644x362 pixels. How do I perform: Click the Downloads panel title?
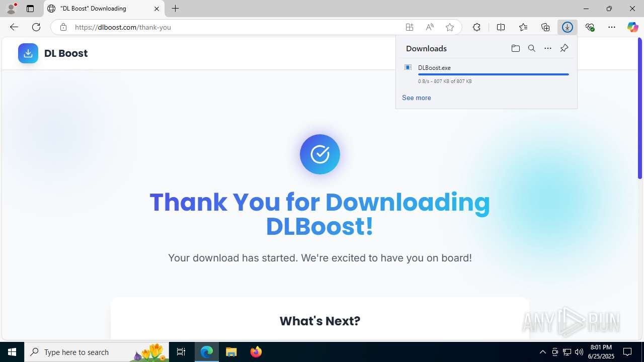tap(426, 48)
